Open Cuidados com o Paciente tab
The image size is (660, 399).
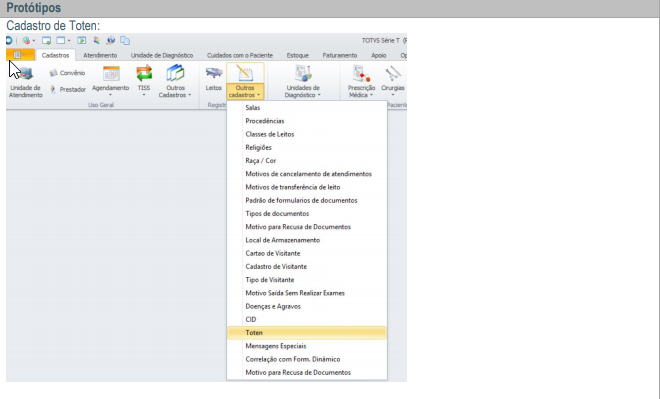[240, 55]
